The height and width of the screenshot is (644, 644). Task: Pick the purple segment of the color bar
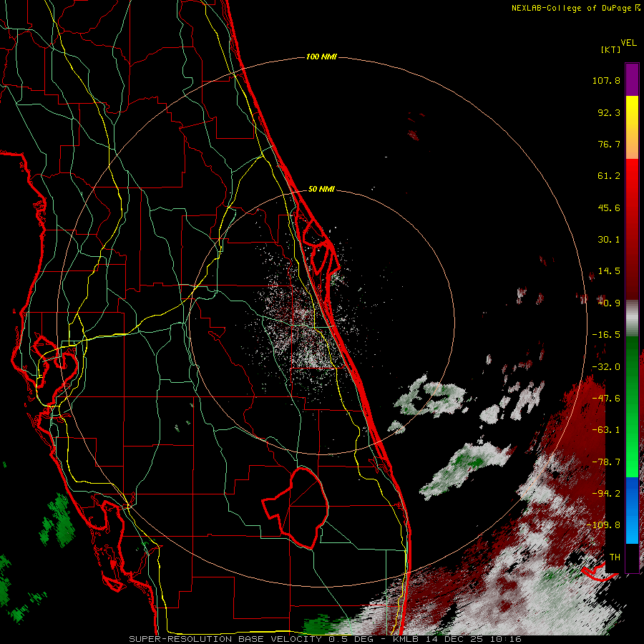tap(632, 80)
